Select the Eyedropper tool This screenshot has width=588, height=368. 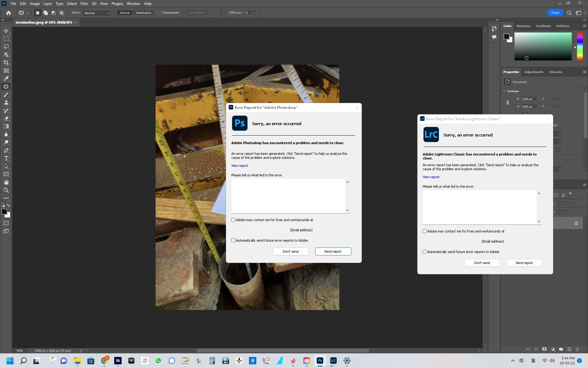6,79
